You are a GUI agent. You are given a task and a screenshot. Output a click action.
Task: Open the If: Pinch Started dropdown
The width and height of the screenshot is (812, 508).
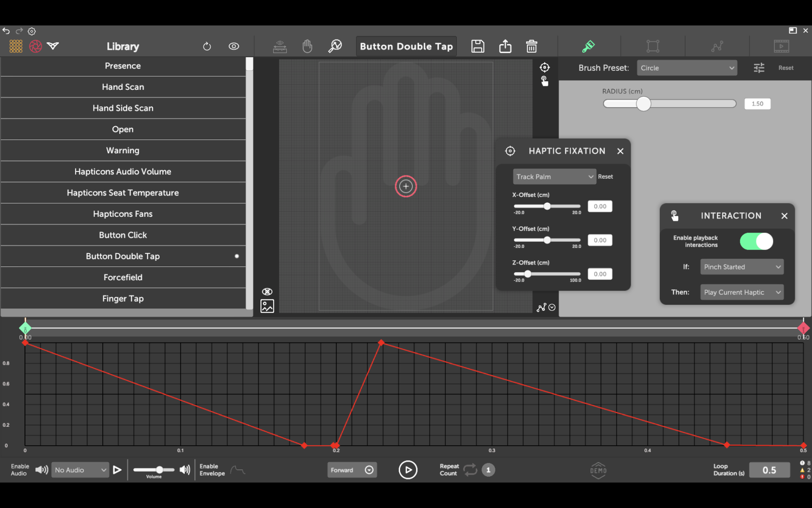[x=742, y=267]
